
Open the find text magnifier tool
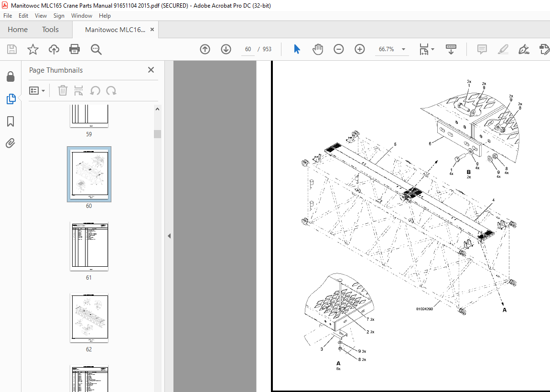[96, 50]
